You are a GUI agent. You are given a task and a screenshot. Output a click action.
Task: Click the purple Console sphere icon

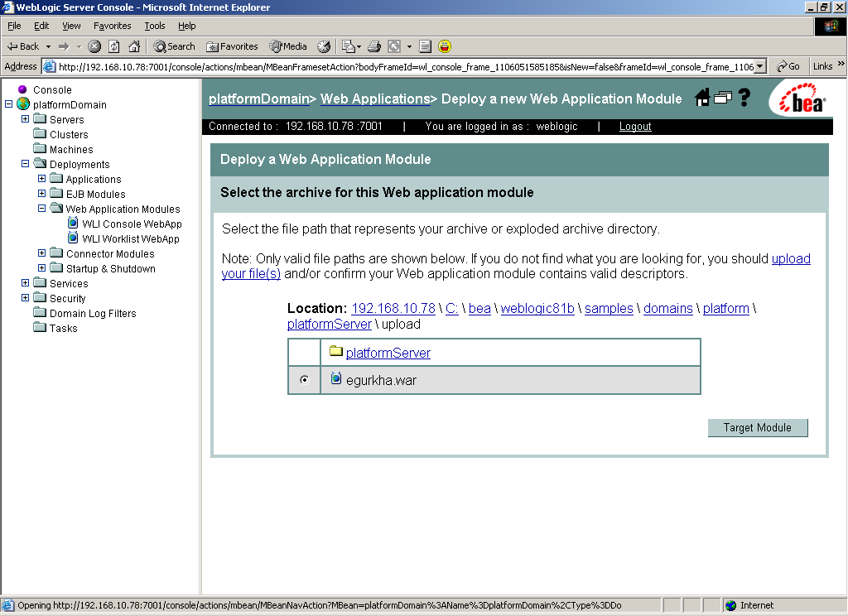[22, 89]
